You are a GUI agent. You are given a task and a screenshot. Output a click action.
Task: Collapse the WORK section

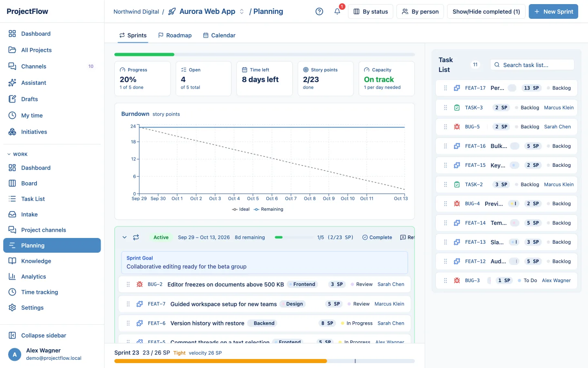coord(18,154)
